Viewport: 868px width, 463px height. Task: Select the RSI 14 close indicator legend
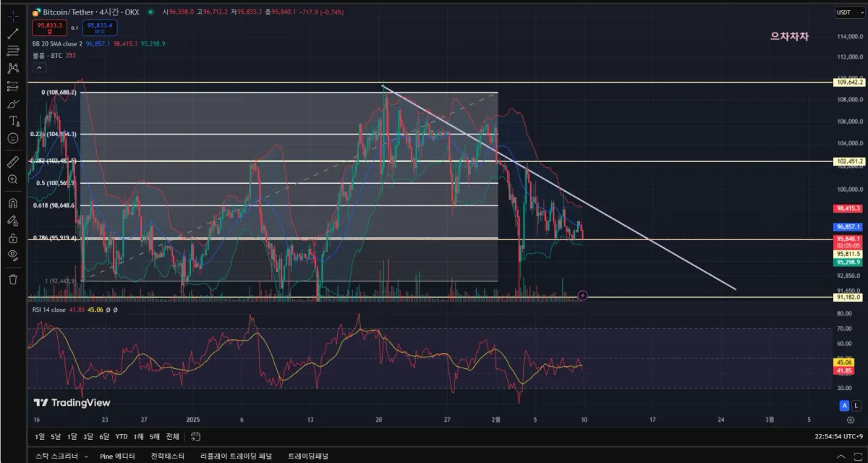[49, 309]
